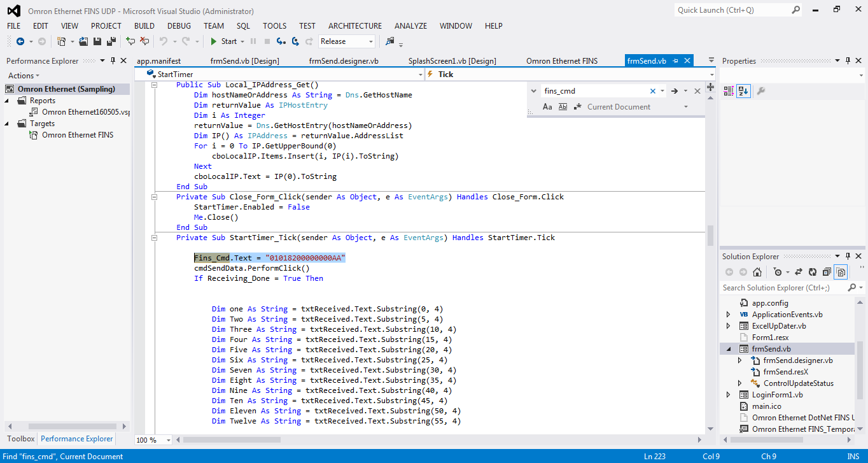Image resolution: width=868 pixels, height=463 pixels.
Task: Open the 100 % zoom level dropdown
Action: pyautogui.click(x=169, y=440)
